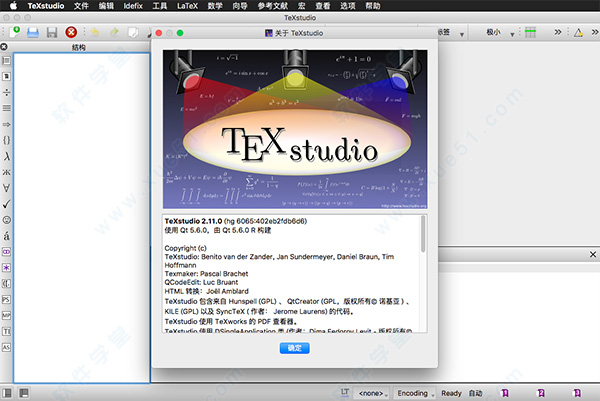Open the misc math (∀) symbols tab

(7, 188)
